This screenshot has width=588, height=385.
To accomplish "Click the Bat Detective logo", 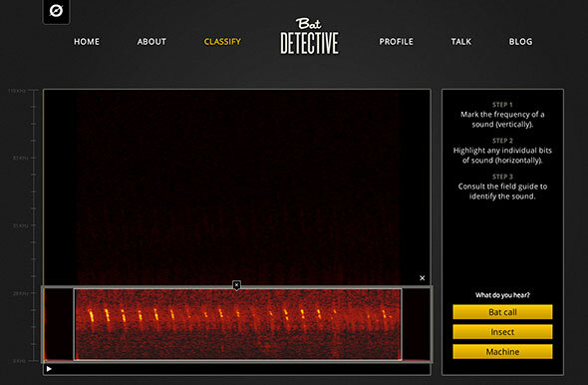I will 309,36.
